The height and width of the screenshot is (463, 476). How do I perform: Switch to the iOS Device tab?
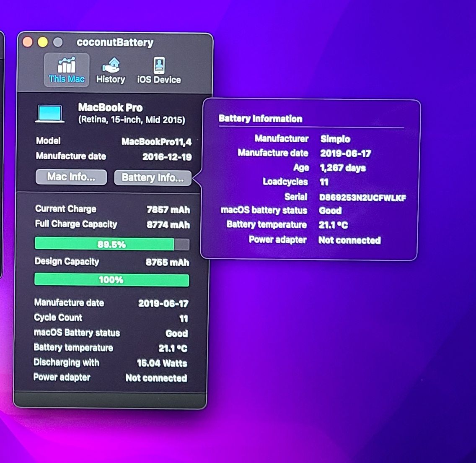(x=159, y=70)
